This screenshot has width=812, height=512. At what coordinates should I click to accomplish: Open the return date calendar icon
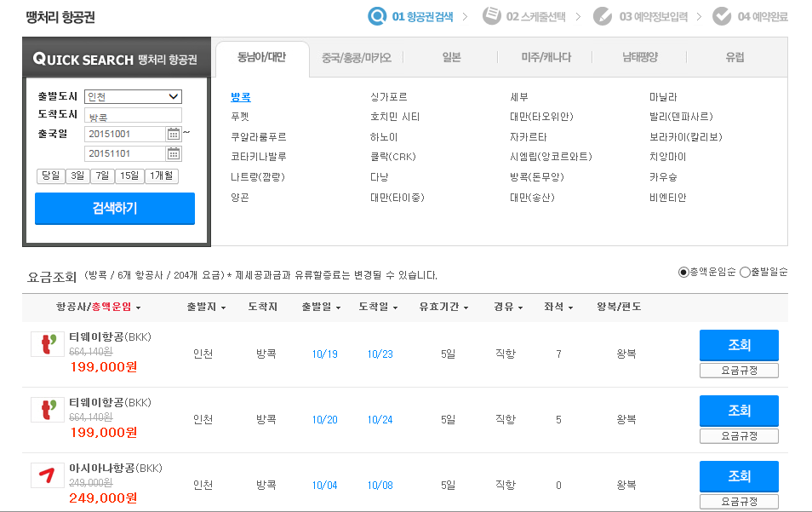(x=174, y=154)
